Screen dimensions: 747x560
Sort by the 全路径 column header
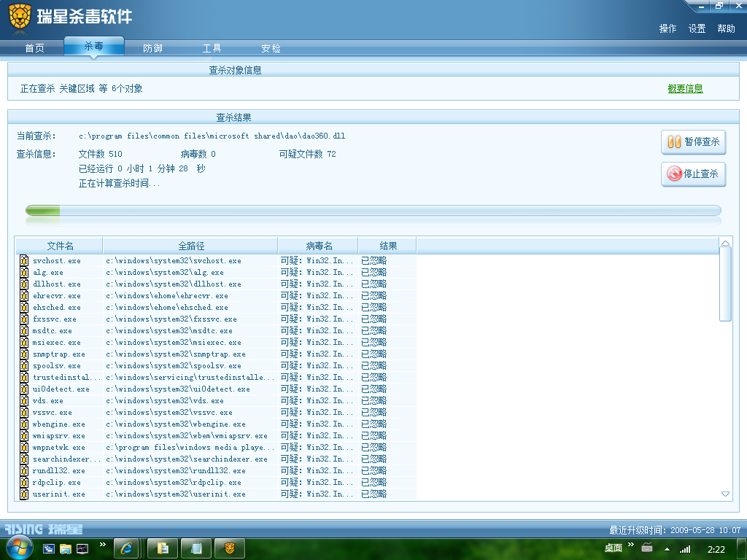[x=190, y=246]
